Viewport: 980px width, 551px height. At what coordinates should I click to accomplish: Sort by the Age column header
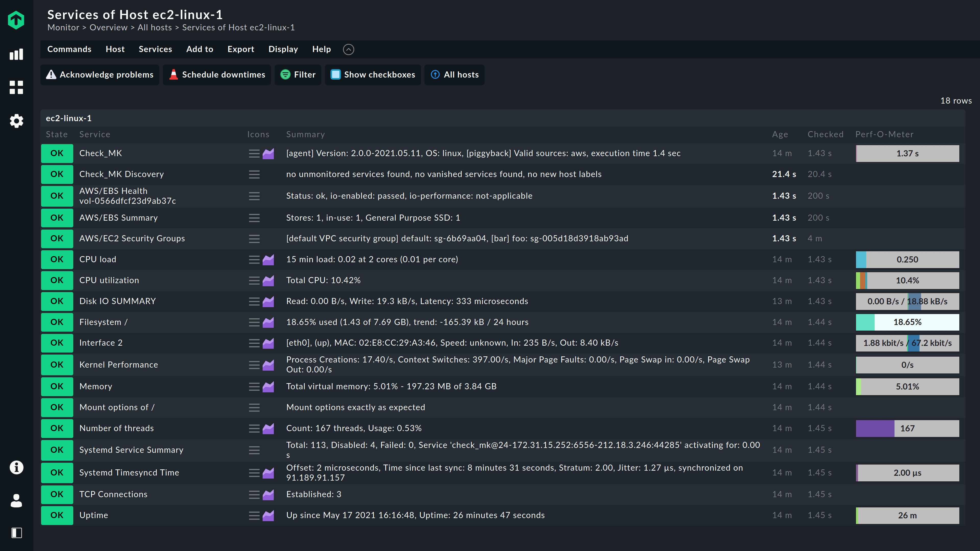pos(780,134)
